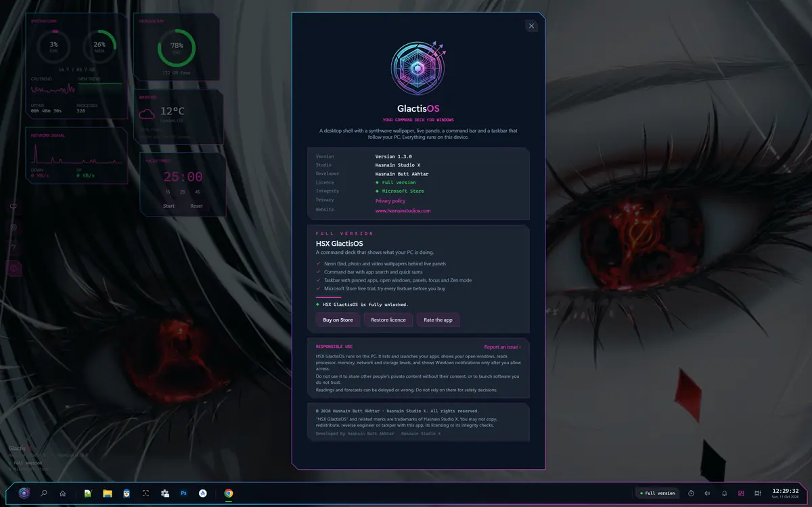The image size is (812, 507).
Task: Open the GlactisOS launcher orb in taskbar
Action: (x=24, y=493)
